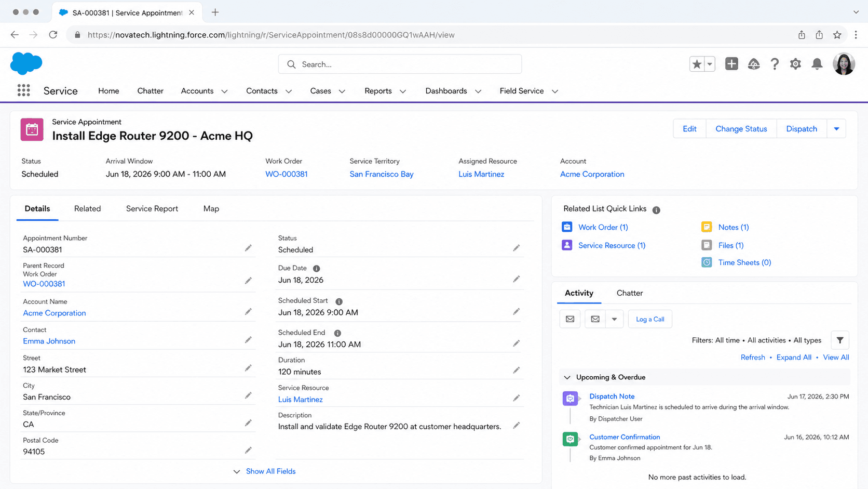
Task: Open the Setup gear icon
Action: pos(795,64)
